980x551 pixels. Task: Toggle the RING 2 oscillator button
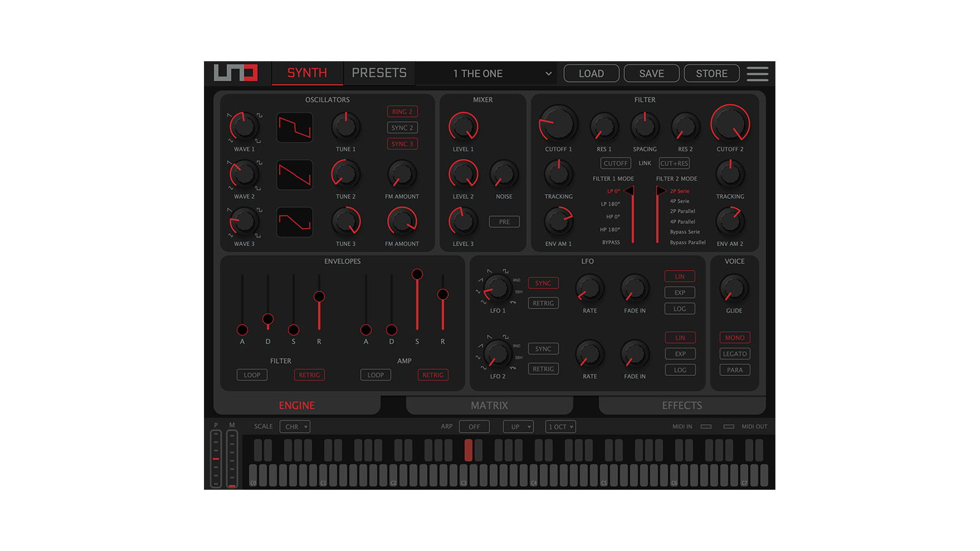(x=402, y=111)
